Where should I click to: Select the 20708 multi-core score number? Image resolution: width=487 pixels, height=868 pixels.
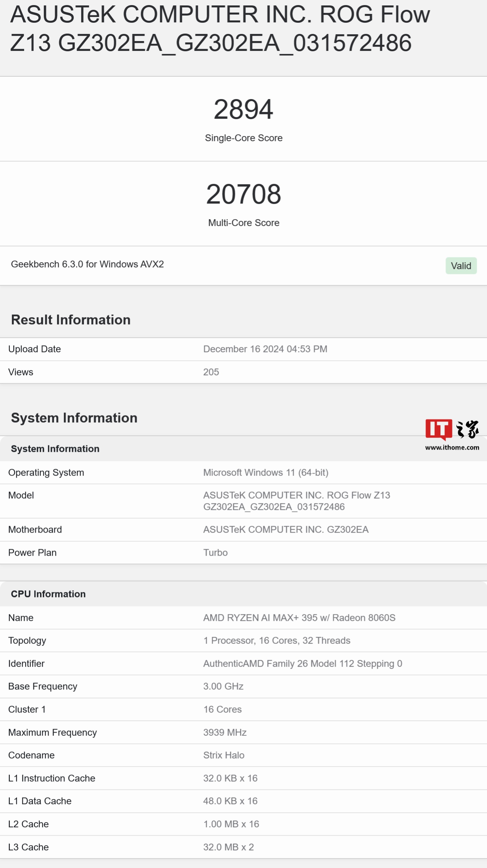(243, 194)
